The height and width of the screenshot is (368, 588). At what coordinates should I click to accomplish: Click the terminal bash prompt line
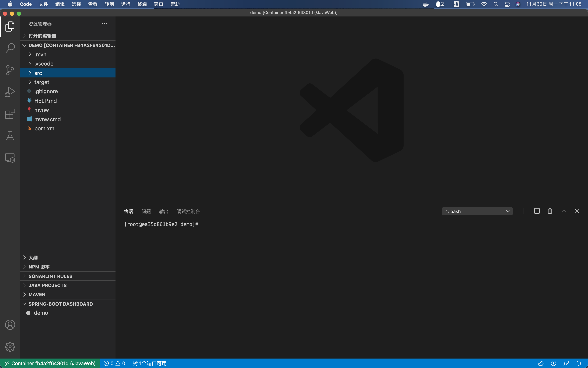pyautogui.click(x=161, y=224)
